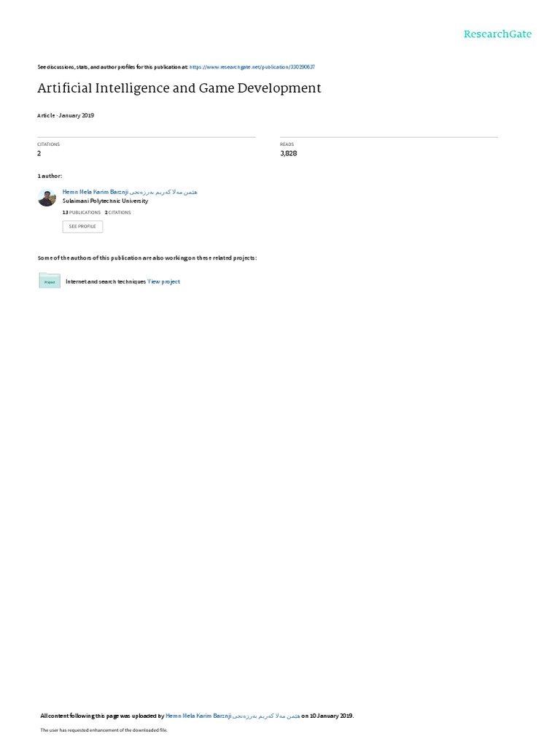
Task: Click the '13 PUBLICATIONS' stat under the author
Action: coord(82,212)
